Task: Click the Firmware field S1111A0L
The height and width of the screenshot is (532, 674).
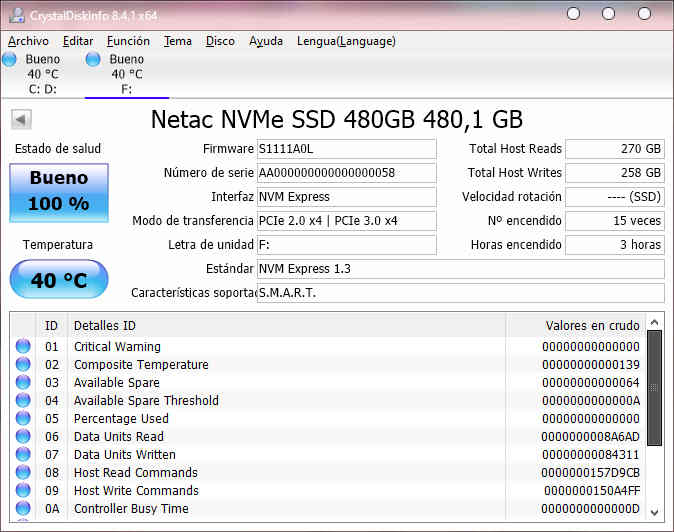Action: [346, 149]
